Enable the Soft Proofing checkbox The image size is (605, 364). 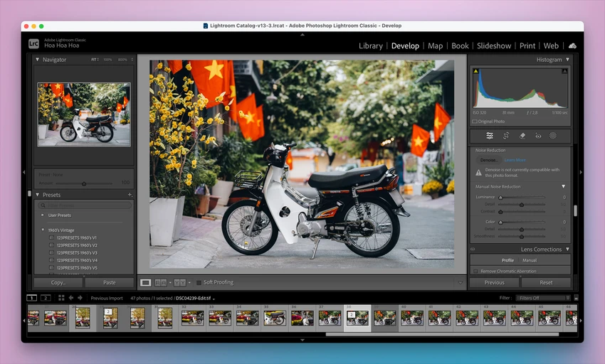(x=199, y=283)
